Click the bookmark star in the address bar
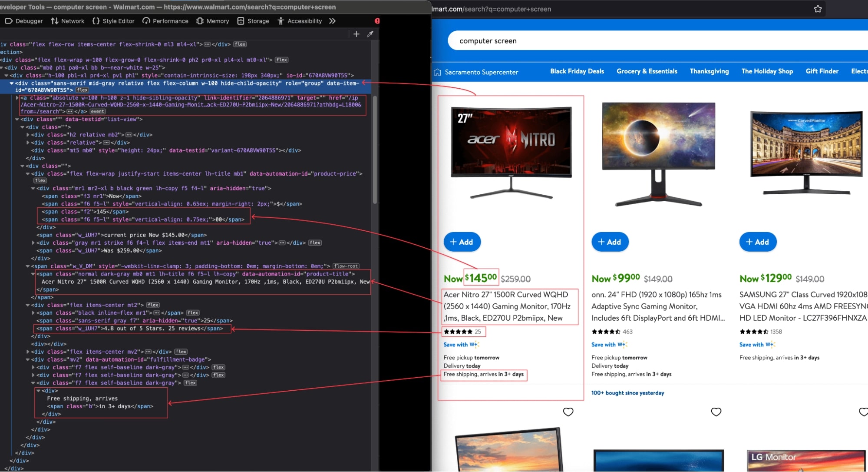Image resolution: width=868 pixels, height=472 pixels. 817,8
